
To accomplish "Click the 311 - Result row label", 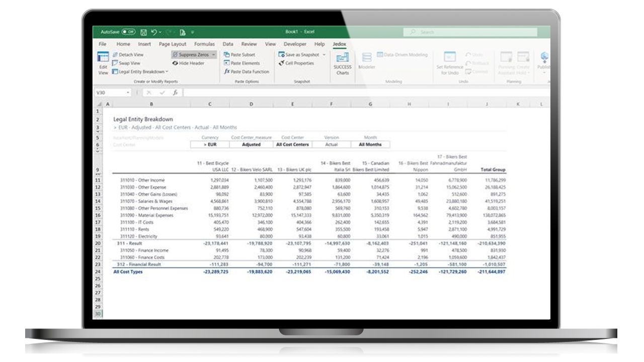I will (x=129, y=243).
